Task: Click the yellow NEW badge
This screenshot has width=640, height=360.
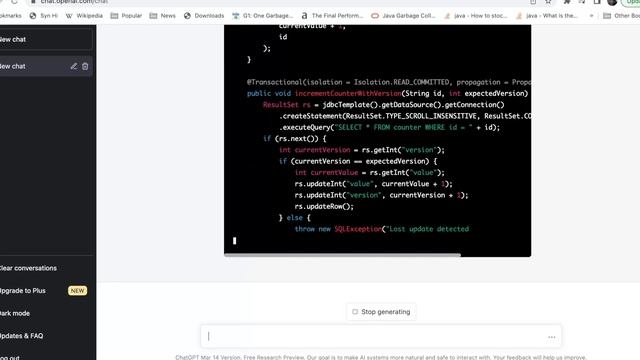Action: click(77, 291)
